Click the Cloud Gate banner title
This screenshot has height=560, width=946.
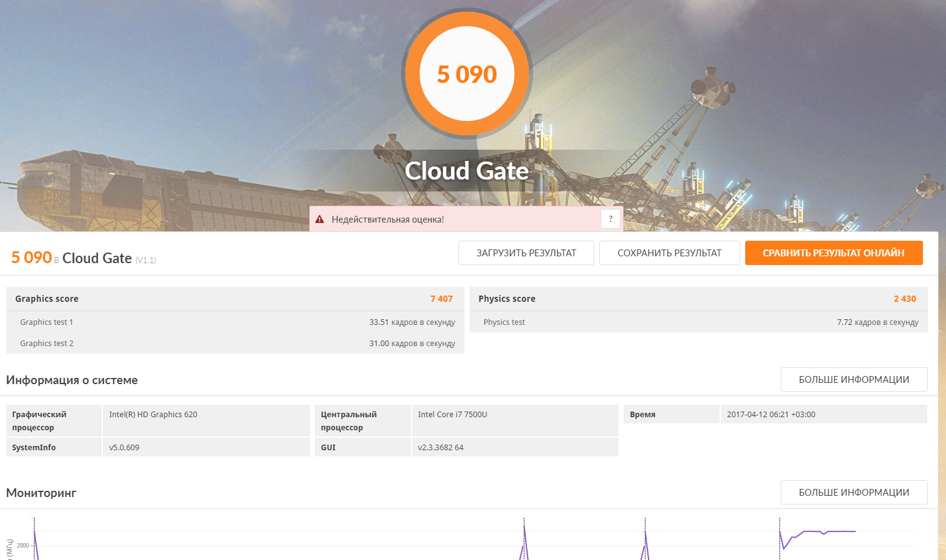[x=467, y=171]
